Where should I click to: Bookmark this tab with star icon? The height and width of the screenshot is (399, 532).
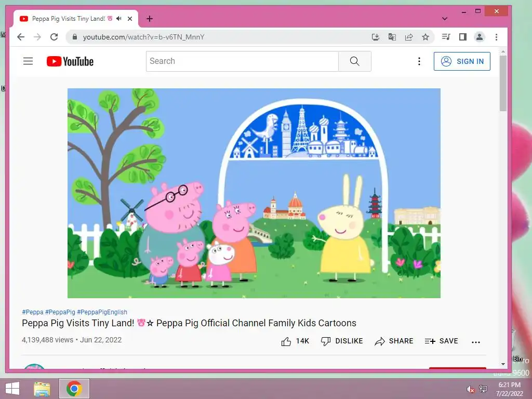425,37
